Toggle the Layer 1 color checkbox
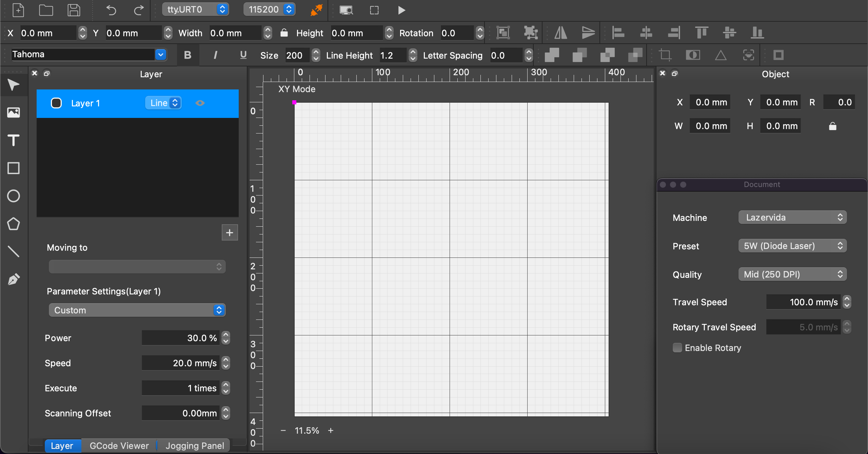This screenshot has width=868, height=454. 56,103
